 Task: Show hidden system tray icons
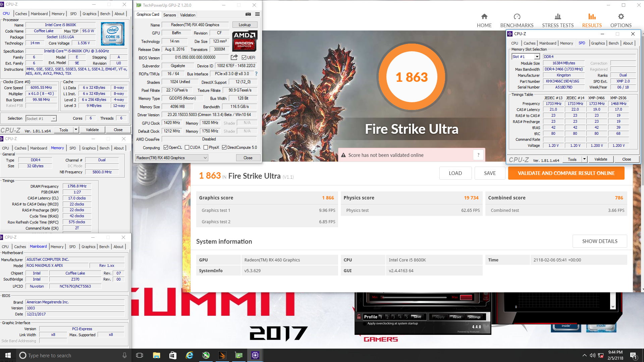click(x=584, y=355)
